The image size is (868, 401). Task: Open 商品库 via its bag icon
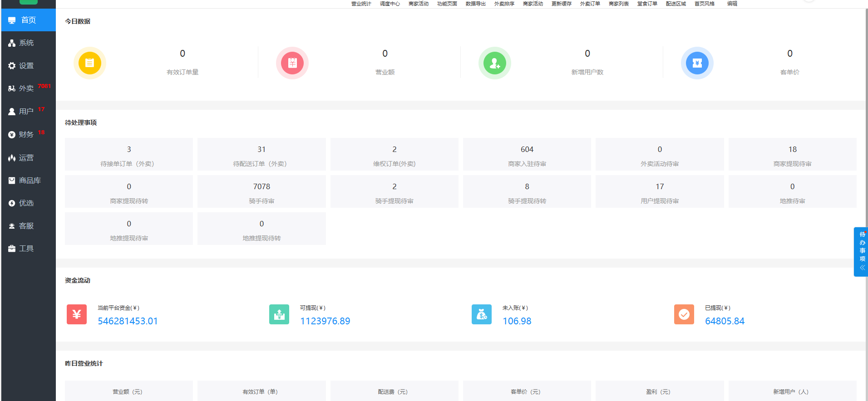[x=12, y=181]
